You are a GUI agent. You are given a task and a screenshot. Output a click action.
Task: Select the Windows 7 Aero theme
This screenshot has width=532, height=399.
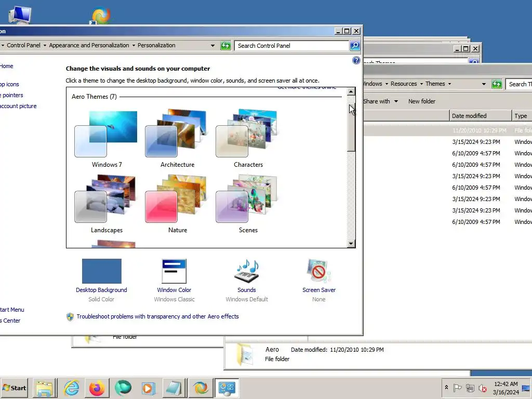106,139
